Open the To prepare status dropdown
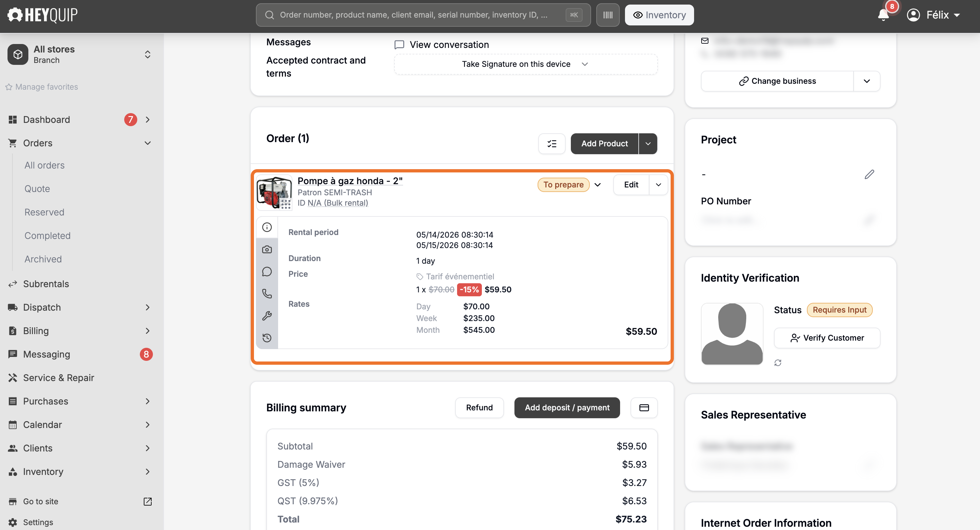The height and width of the screenshot is (530, 980). point(598,184)
